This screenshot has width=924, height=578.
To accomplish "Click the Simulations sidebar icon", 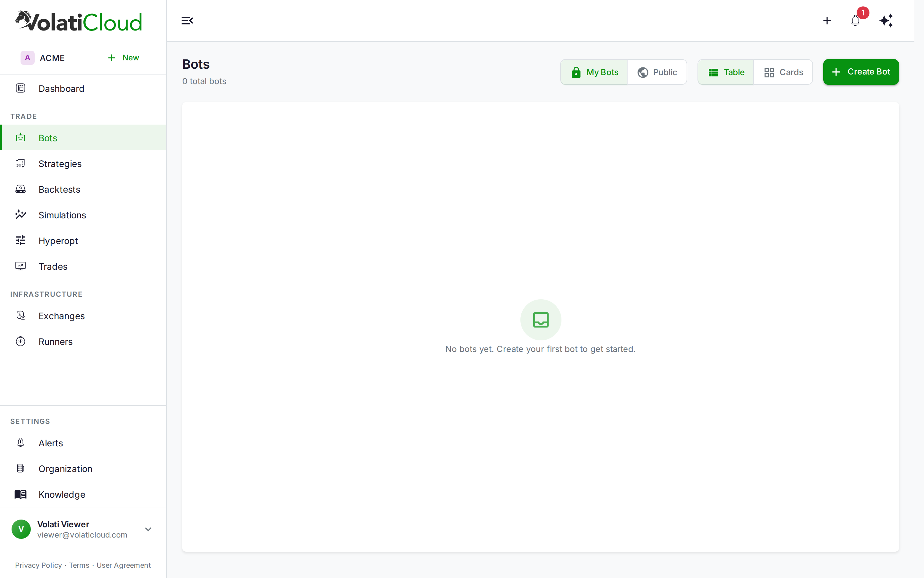I will (21, 215).
